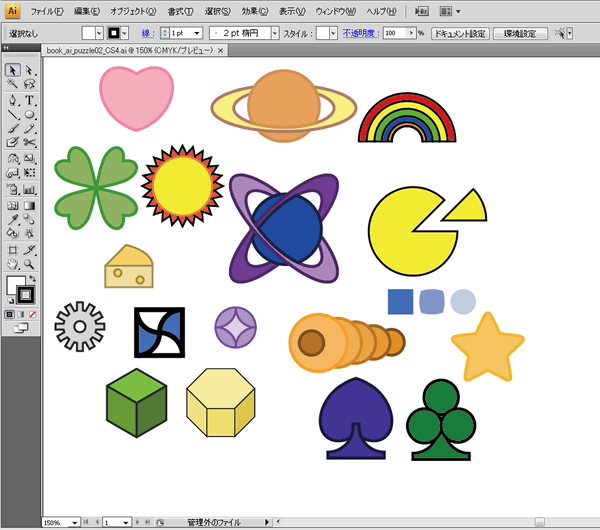Click the ドキュメント設定 button
This screenshot has height=530, width=600.
(460, 33)
